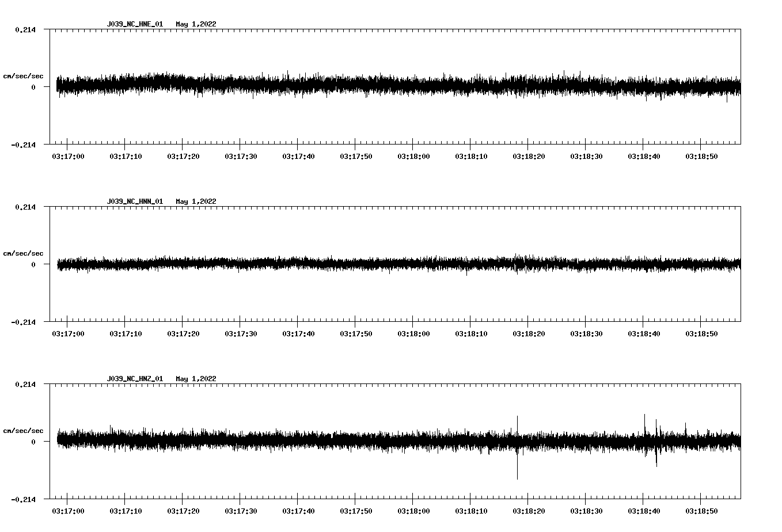Click the May 1,2022 date on HNZ plot
782x532 pixels.
196,379
